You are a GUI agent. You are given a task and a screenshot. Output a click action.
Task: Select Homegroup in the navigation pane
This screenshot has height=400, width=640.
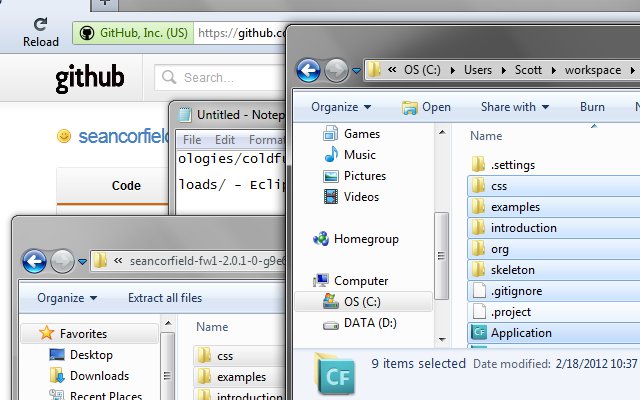356,239
